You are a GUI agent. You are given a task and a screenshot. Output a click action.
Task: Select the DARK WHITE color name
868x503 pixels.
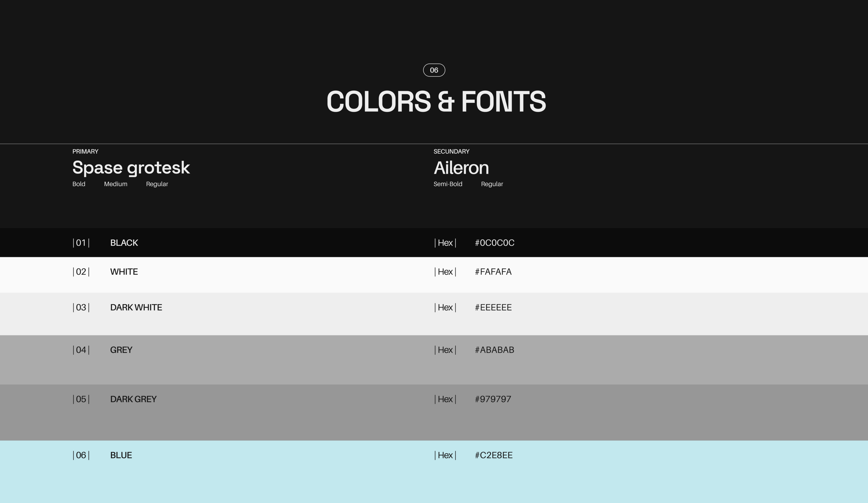click(x=136, y=307)
